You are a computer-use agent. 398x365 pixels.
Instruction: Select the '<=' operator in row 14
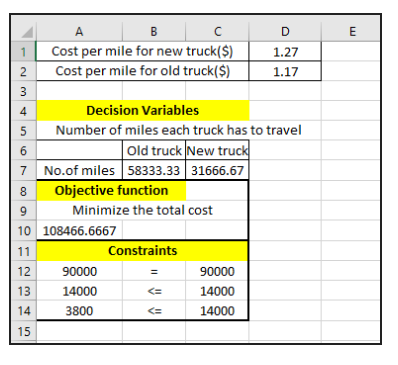coord(154,311)
